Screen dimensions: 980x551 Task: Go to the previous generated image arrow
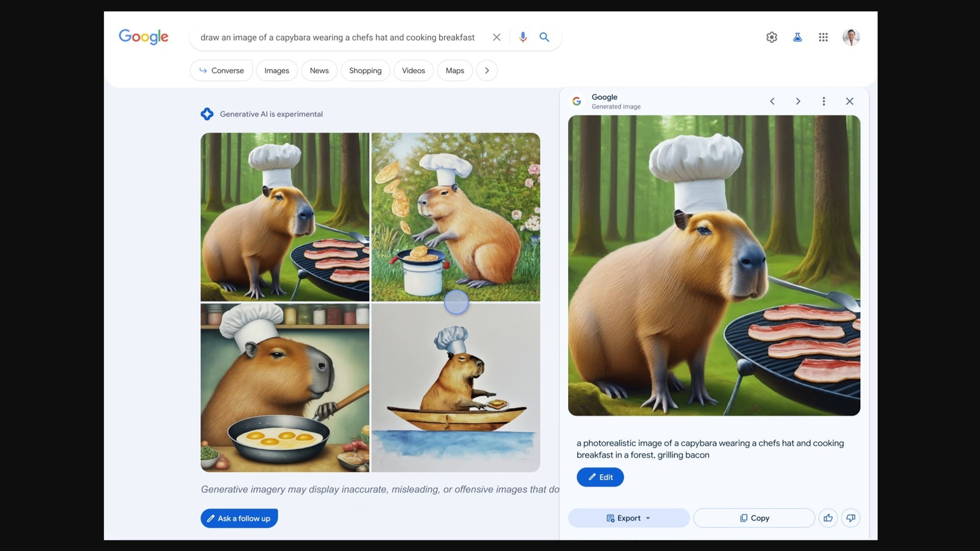772,101
